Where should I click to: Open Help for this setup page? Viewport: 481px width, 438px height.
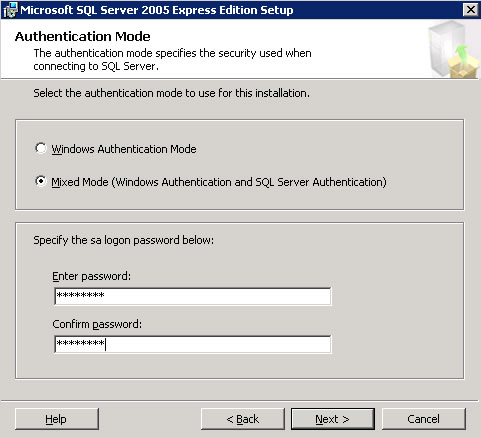57,419
